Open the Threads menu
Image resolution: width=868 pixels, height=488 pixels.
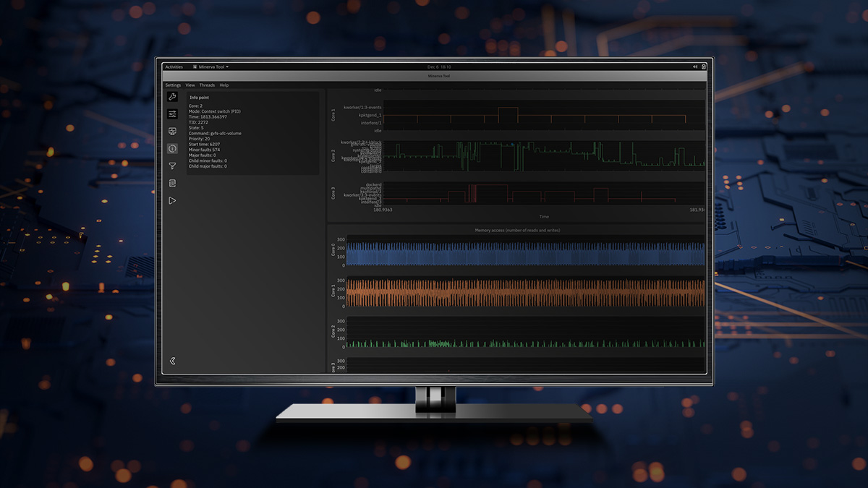pos(208,85)
